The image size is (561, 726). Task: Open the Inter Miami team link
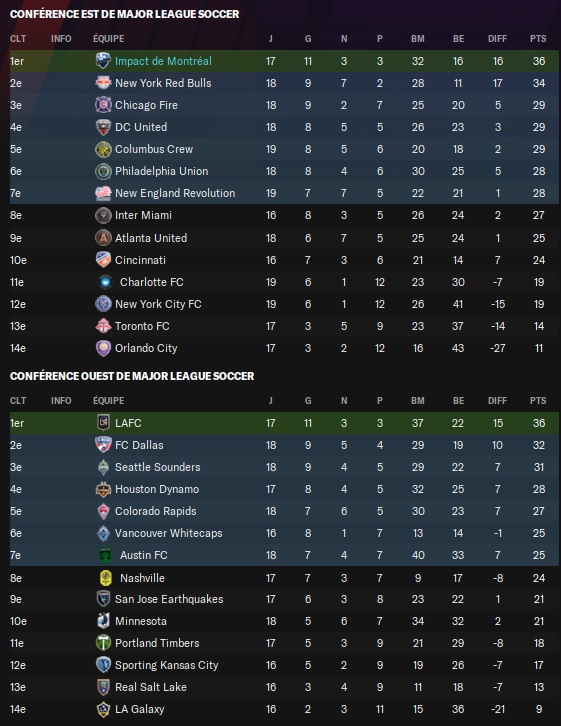(143, 215)
